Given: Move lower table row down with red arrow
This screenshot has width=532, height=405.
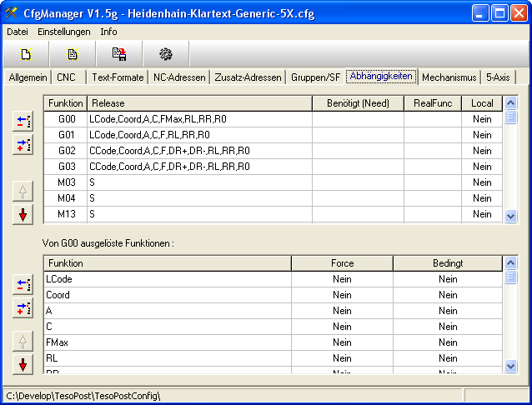Looking at the screenshot, I should point(23,364).
